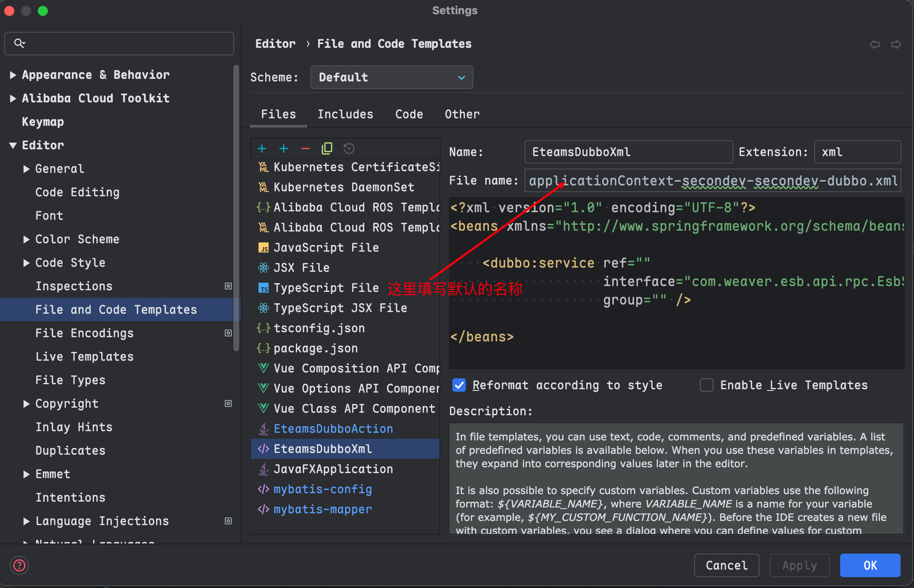
Task: Click the Create Child Template plus icon
Action: (x=284, y=148)
